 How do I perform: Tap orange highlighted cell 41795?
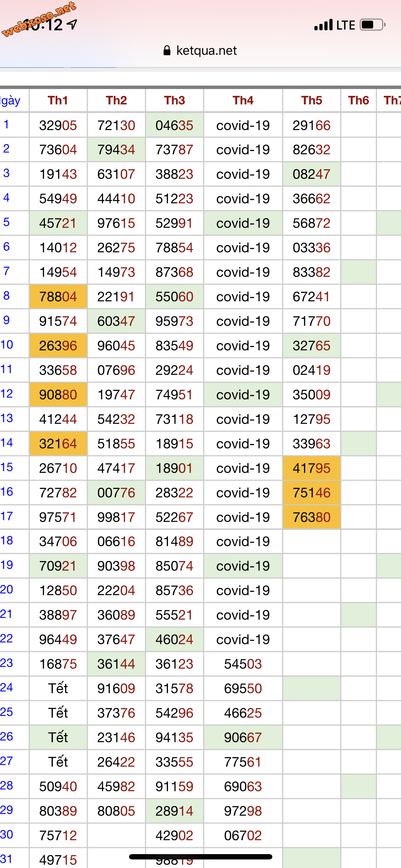point(312,468)
